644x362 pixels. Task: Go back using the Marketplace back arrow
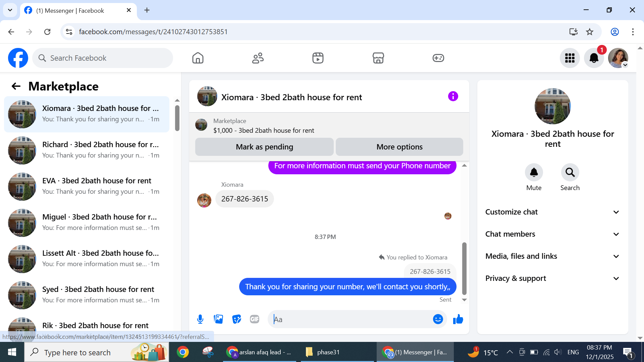(16, 86)
